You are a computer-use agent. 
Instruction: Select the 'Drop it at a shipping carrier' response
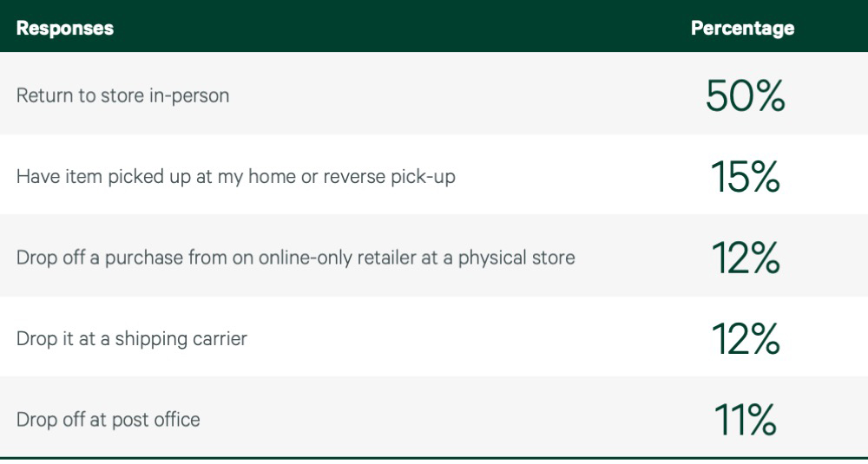click(x=131, y=338)
